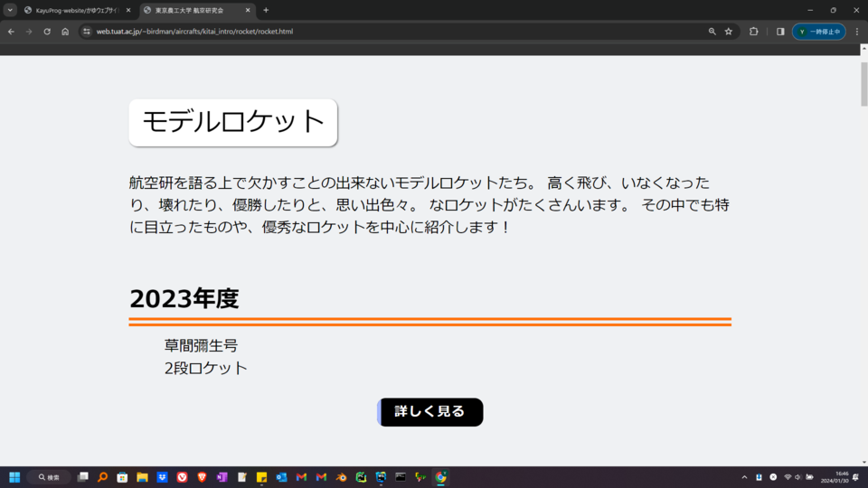This screenshot has width=868, height=488.
Task: Open the tab search dropdown arrow
Action: coord(10,10)
